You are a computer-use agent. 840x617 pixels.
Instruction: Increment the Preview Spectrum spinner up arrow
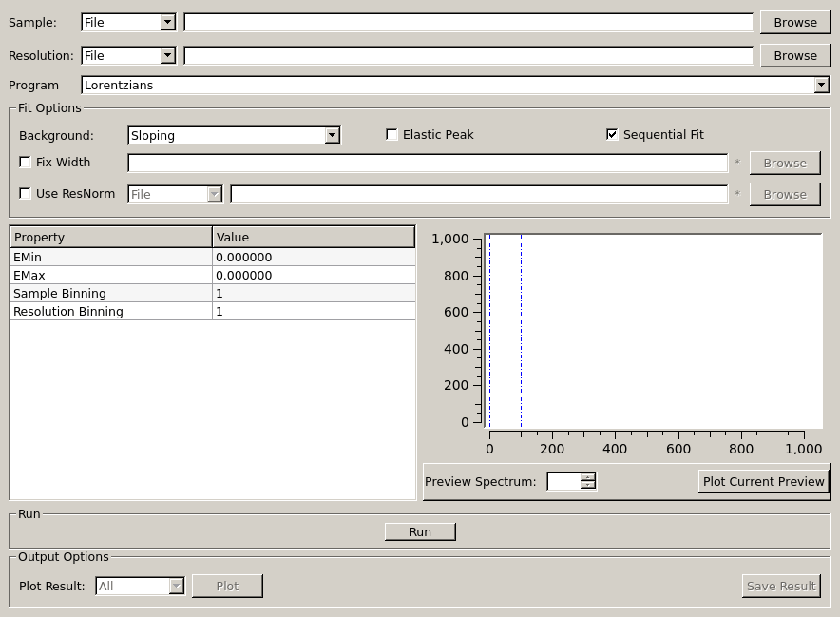588,477
